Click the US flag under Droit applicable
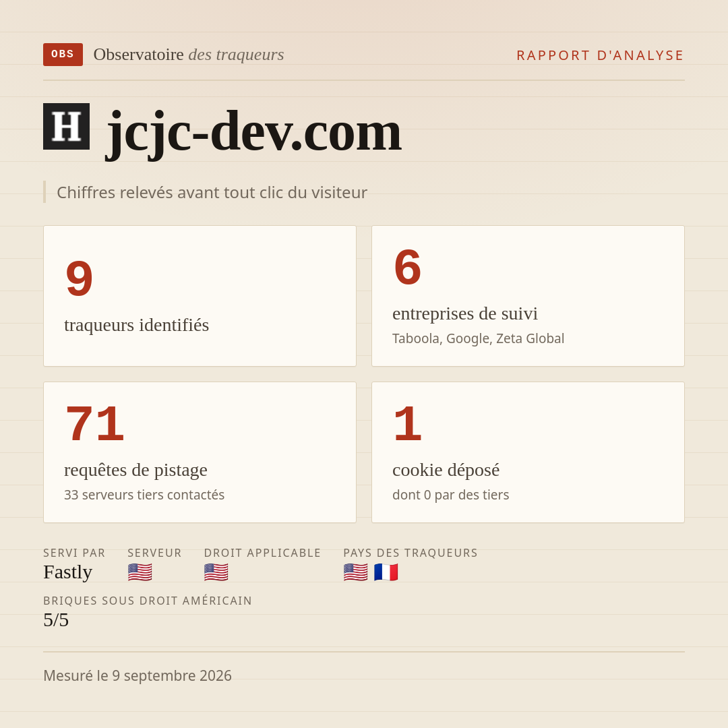This screenshot has width=728, height=728. [x=216, y=572]
